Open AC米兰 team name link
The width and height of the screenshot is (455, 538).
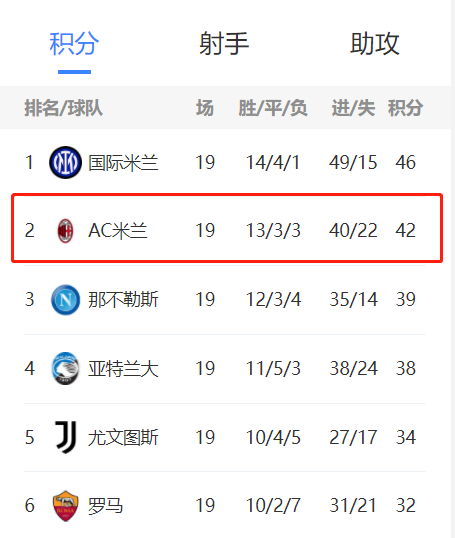pyautogui.click(x=118, y=231)
